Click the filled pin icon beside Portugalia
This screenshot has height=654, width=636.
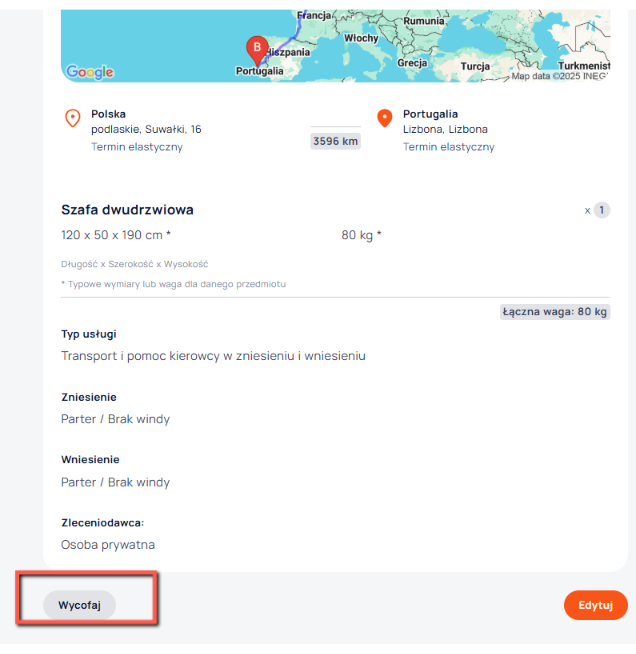(384, 118)
